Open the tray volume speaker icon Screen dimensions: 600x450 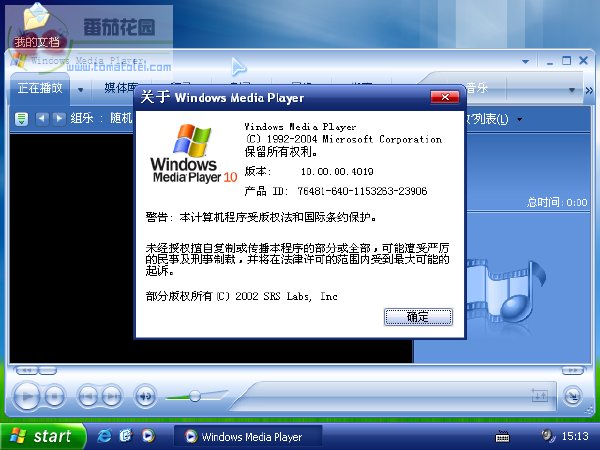[548, 436]
